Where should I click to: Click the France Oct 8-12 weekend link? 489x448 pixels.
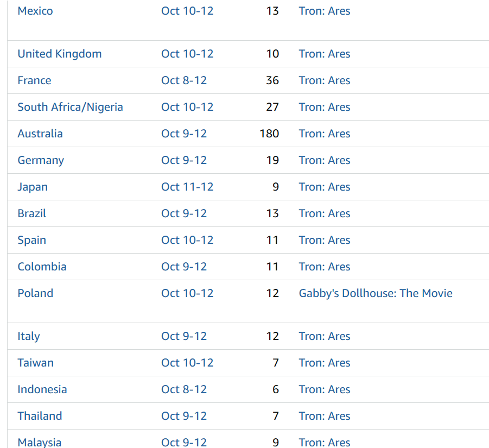click(x=183, y=80)
